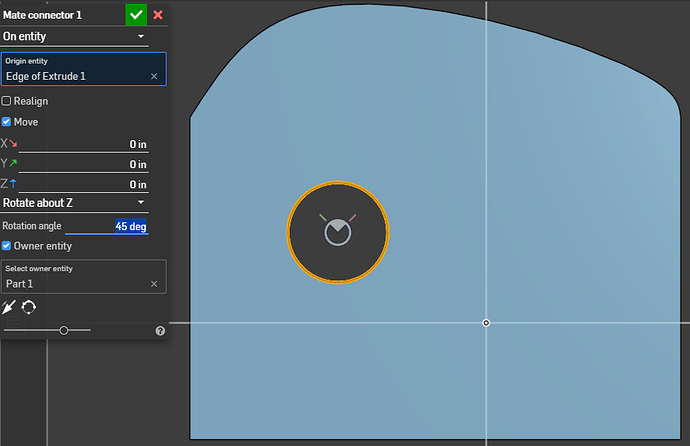Click the Y translation input field
690x446 pixels.
(84, 165)
